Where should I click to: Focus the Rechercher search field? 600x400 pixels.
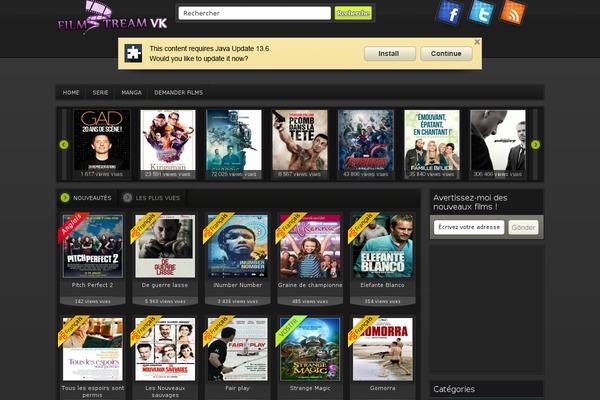254,13
